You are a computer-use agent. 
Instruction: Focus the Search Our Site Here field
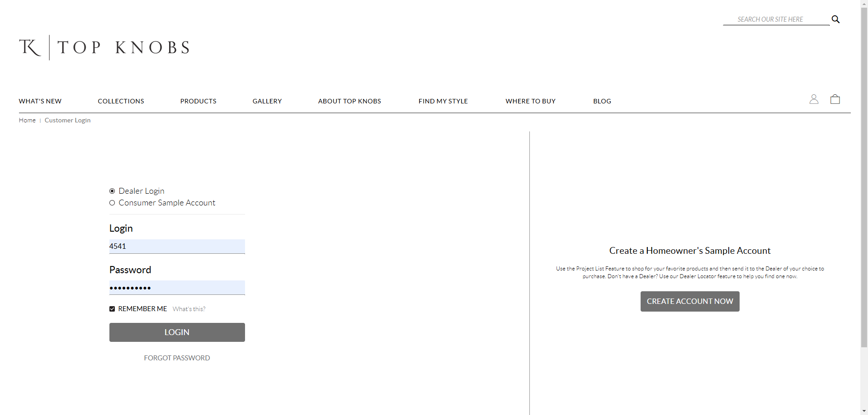click(776, 19)
